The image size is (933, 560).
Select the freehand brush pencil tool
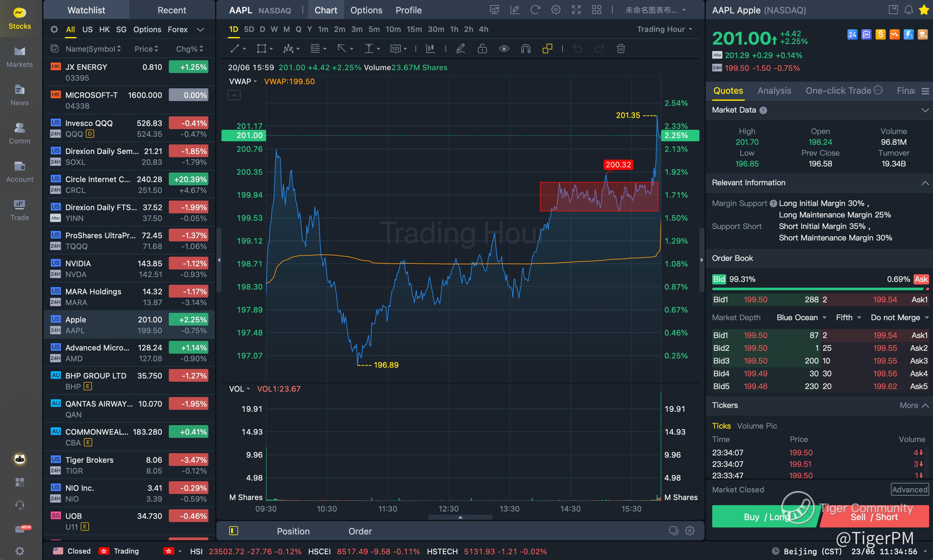tap(461, 48)
